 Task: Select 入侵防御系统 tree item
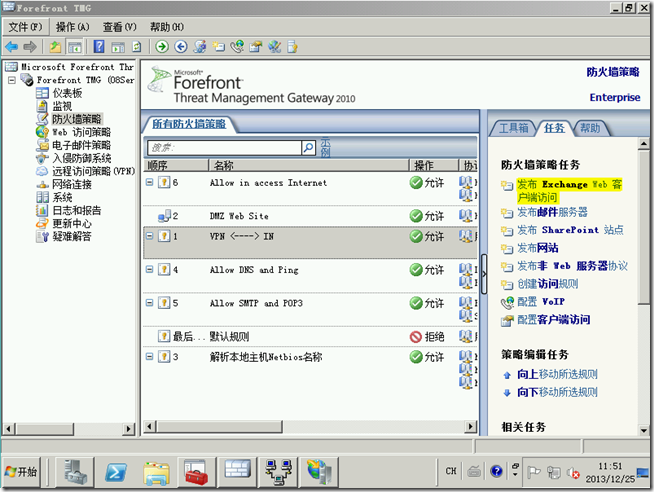[x=81, y=158]
